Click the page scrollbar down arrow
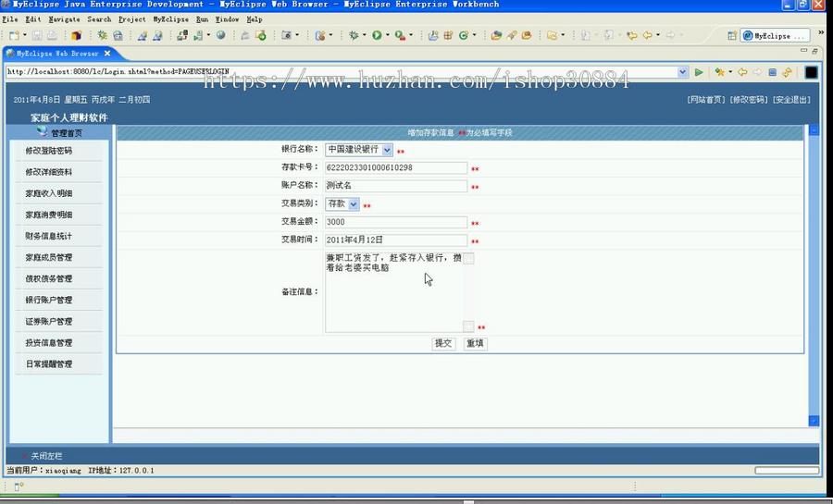 (x=814, y=421)
